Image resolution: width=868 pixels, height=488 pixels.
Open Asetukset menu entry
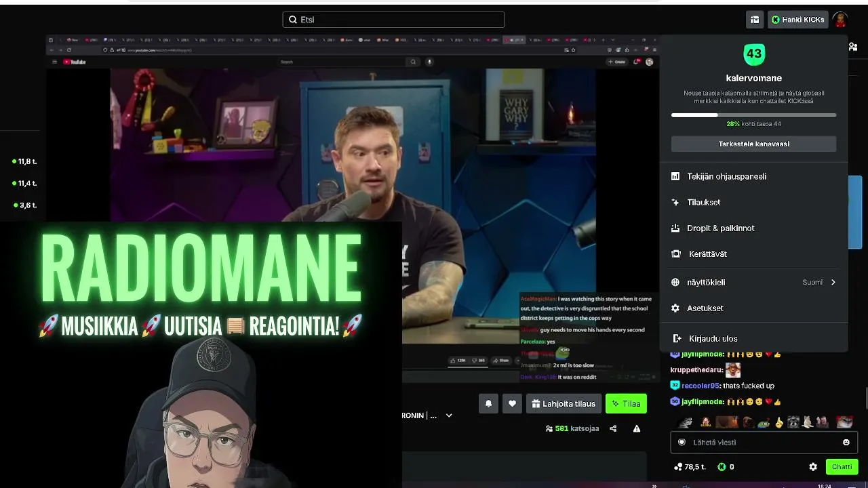click(x=753, y=308)
